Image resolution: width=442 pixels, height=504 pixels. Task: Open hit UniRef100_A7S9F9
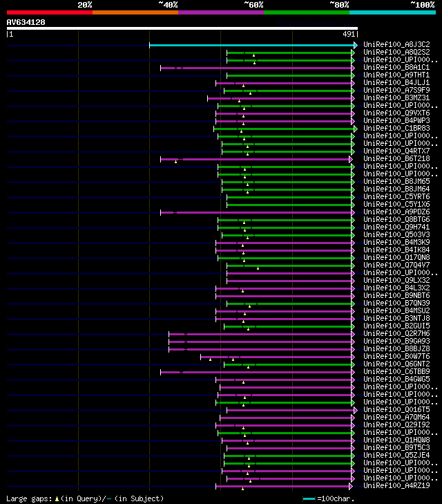396,90
